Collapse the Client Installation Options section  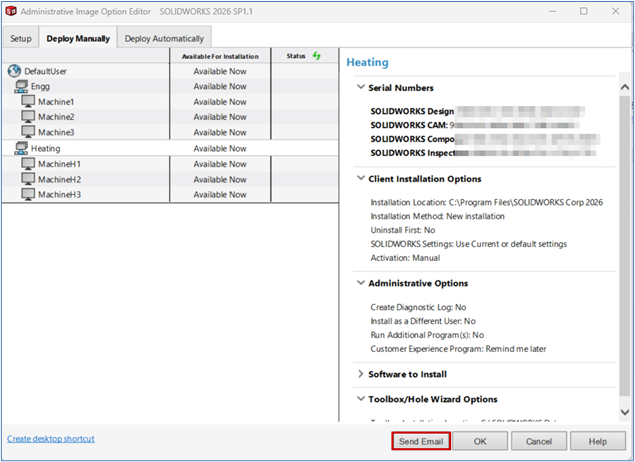(360, 178)
